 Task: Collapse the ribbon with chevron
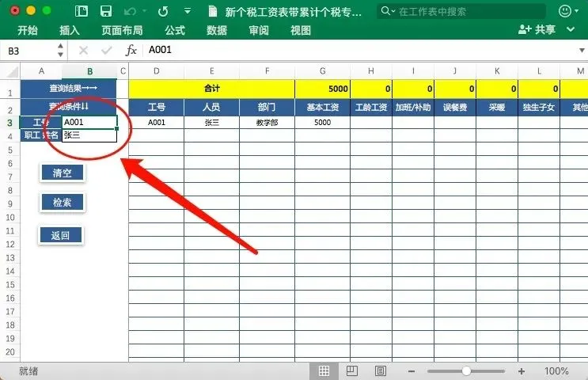(x=571, y=29)
